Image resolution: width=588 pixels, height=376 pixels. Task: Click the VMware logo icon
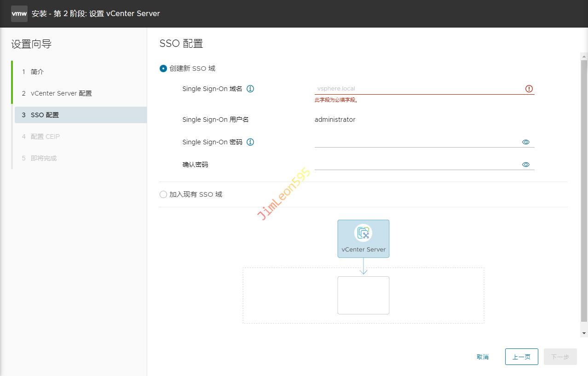pyautogui.click(x=19, y=14)
